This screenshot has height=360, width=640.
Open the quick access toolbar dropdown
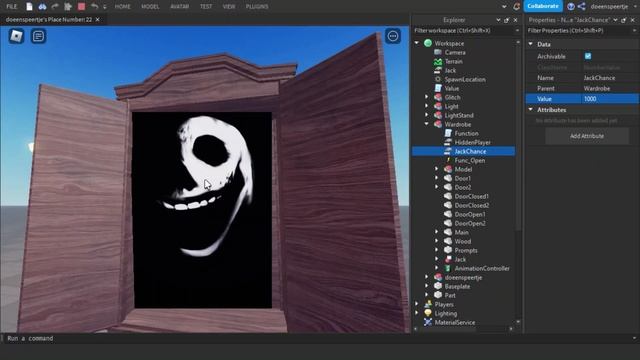pos(105,7)
